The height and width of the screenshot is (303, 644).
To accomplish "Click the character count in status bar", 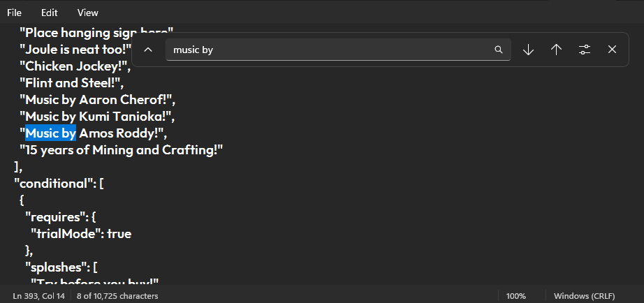I will [117, 296].
